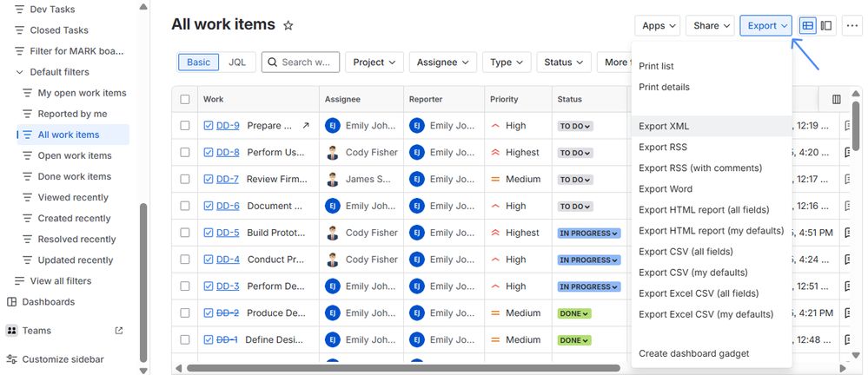The image size is (868, 375).
Task: Check the box for DD-2 row
Action: coord(185,313)
